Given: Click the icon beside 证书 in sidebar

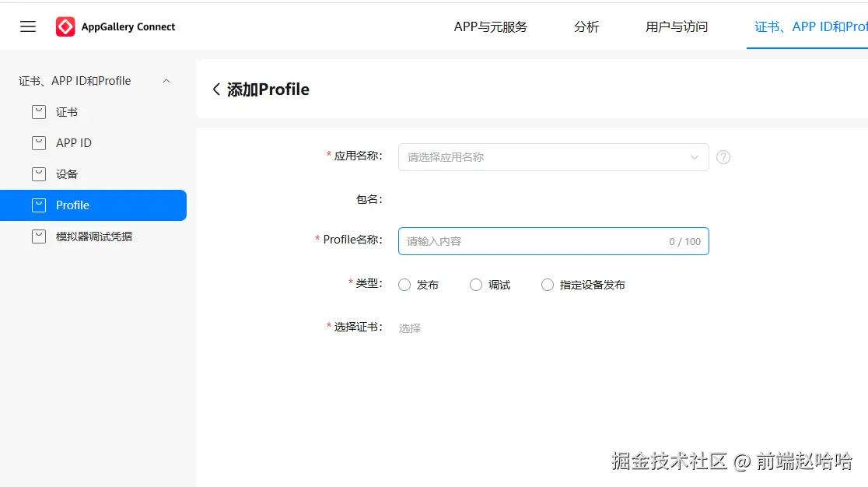Looking at the screenshot, I should [39, 112].
